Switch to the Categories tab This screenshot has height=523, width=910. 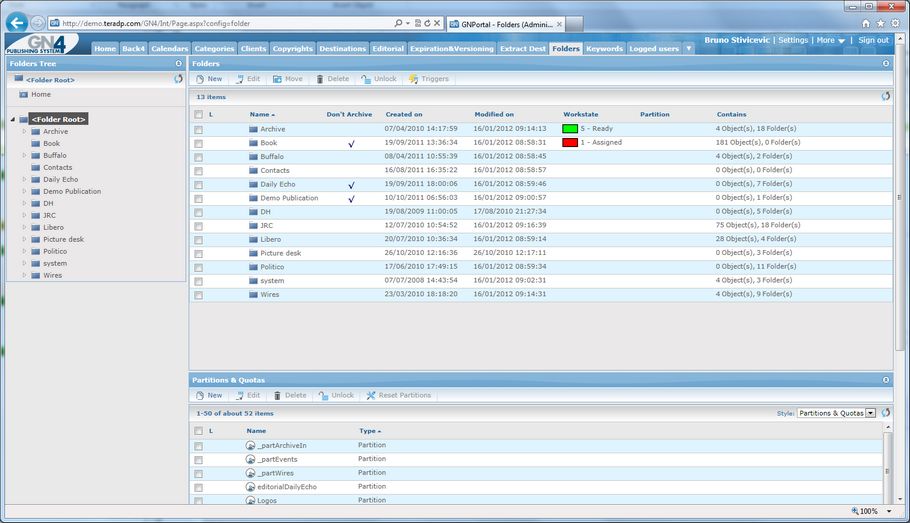tap(214, 48)
